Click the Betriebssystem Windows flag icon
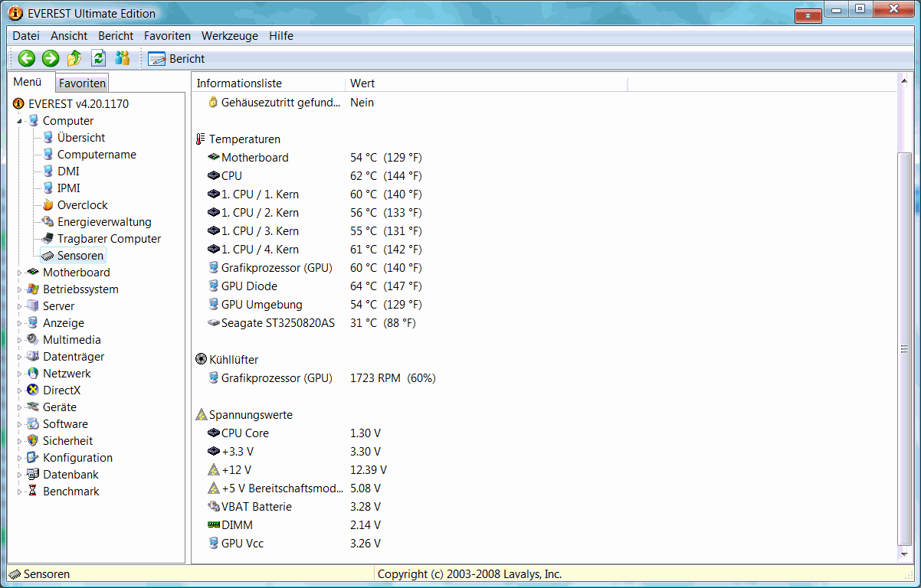This screenshot has width=921, height=588. 33,289
